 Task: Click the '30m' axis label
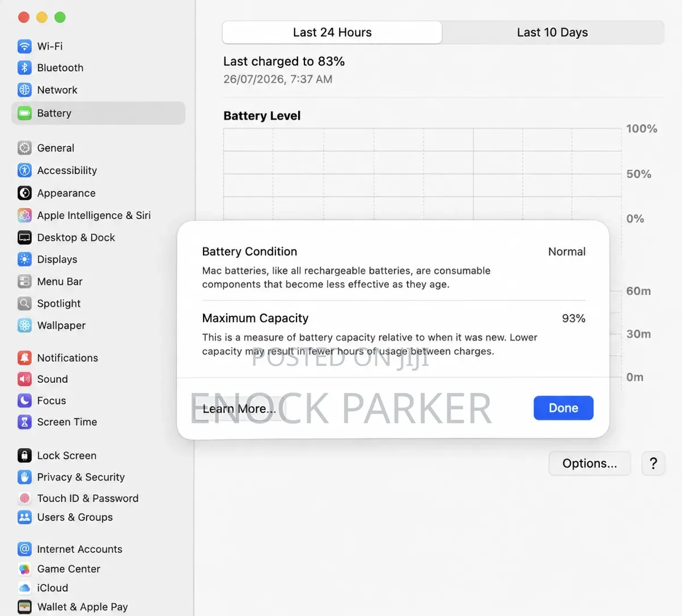(x=638, y=334)
